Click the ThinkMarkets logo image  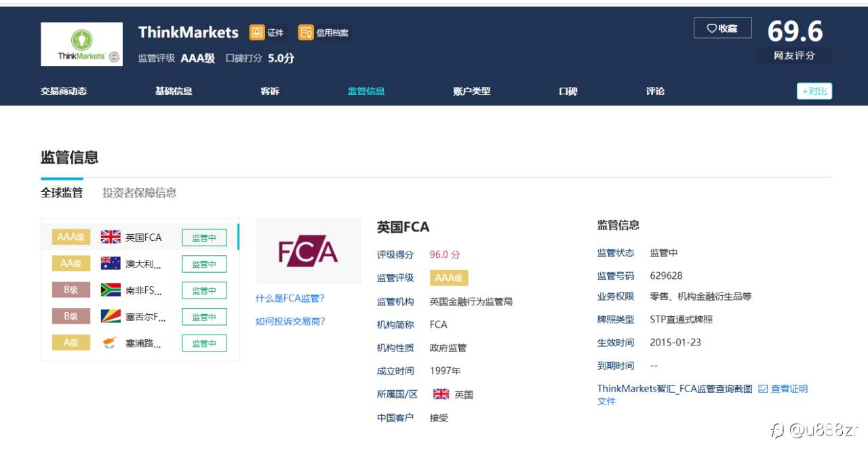[x=81, y=44]
